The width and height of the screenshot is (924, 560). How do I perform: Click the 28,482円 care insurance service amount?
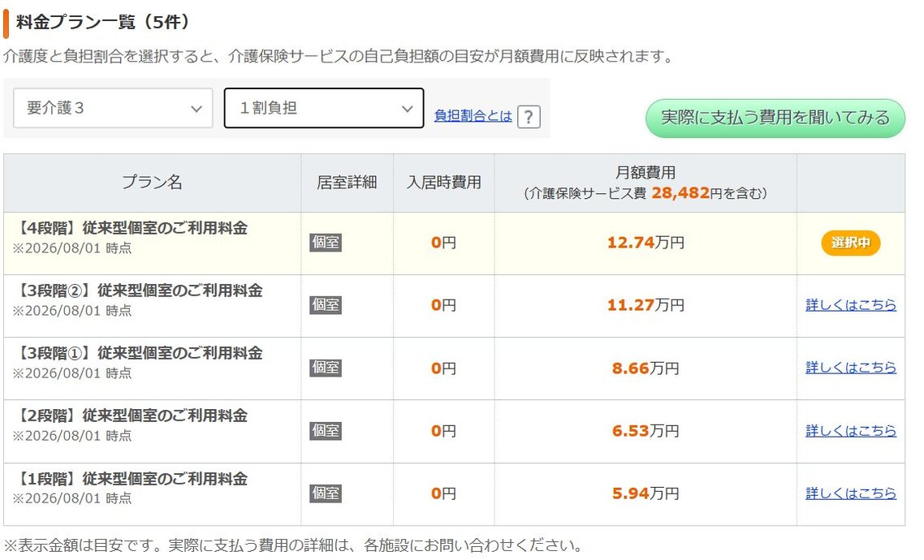coord(687,192)
